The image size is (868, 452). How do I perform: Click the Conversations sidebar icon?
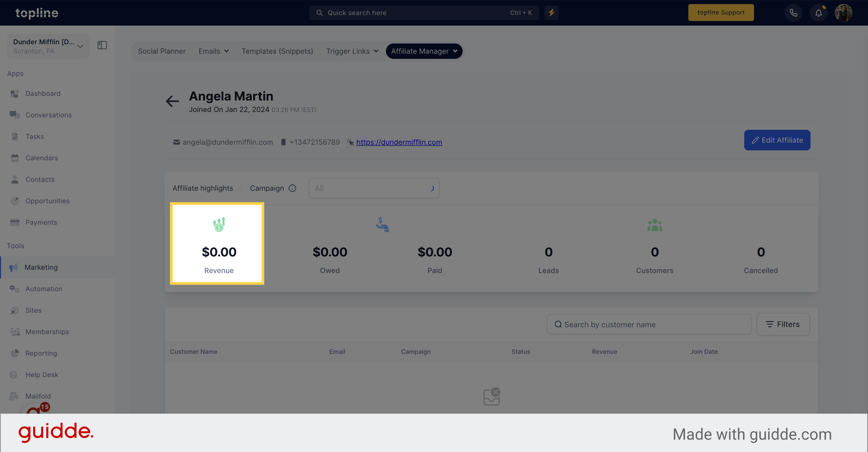tap(15, 115)
